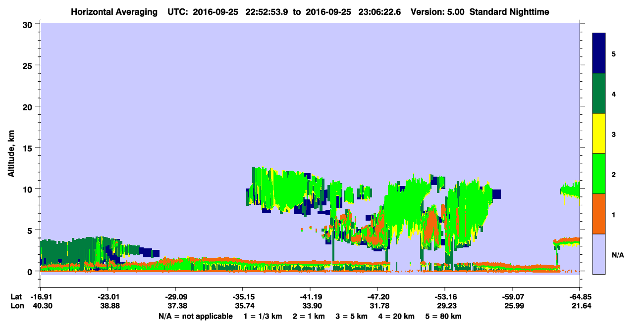Click the altitude tick label 0

click(x=31, y=272)
